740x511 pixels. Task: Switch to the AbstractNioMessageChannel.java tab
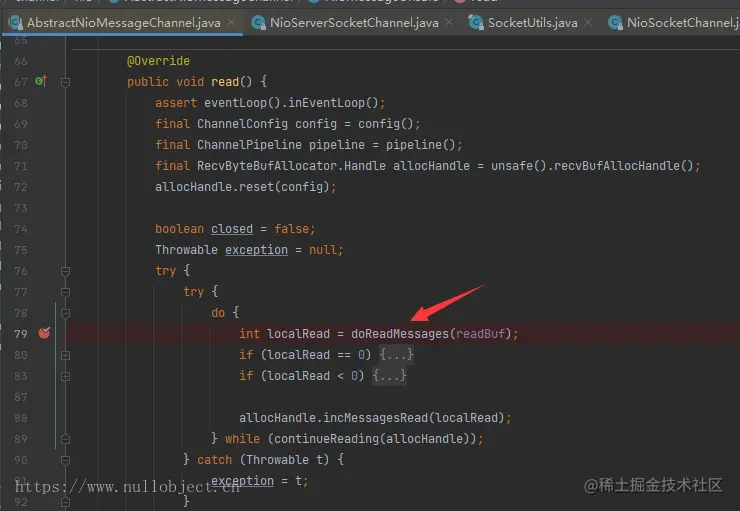tap(123, 23)
